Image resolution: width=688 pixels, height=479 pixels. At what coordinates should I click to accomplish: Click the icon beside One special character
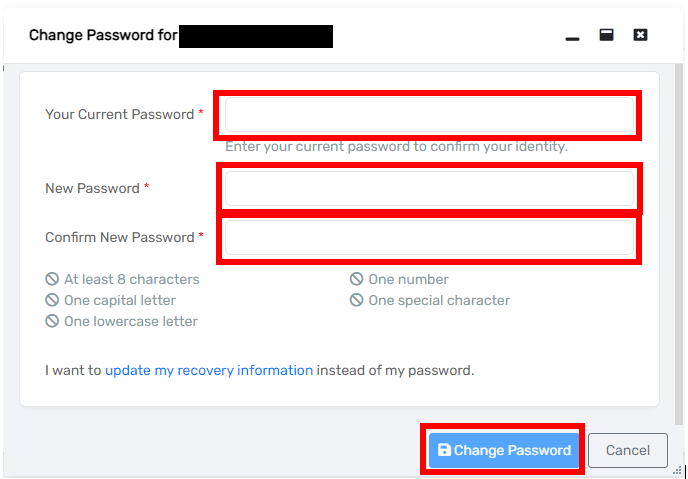click(357, 300)
